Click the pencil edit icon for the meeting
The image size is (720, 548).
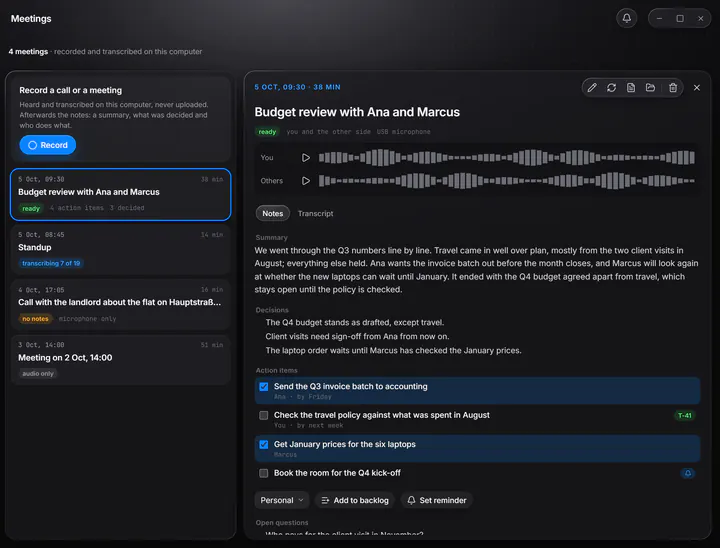tap(592, 87)
